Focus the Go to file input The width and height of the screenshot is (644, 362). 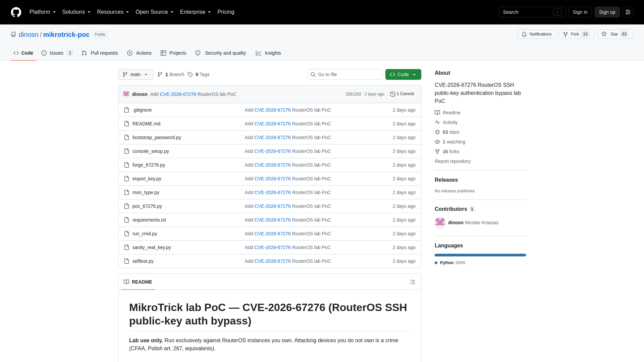click(345, 74)
